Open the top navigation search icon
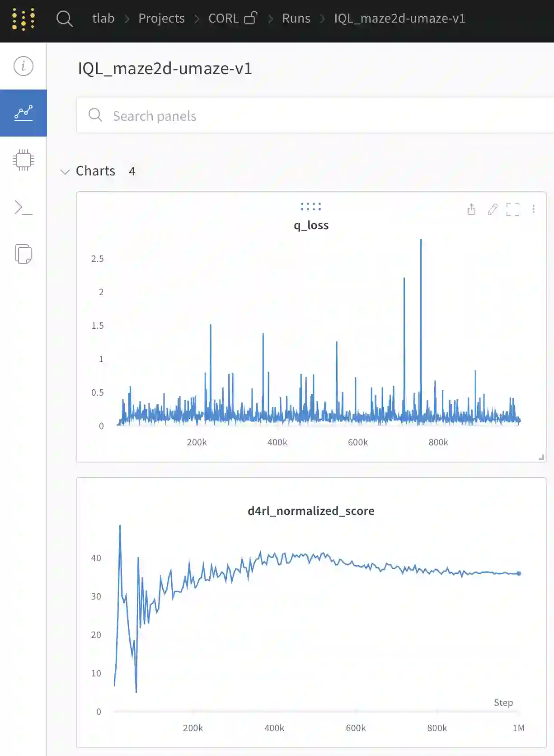 pyautogui.click(x=64, y=19)
